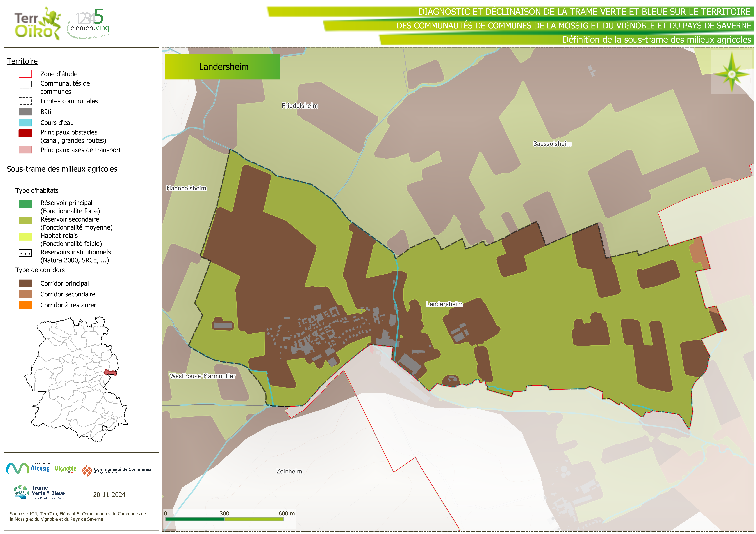Click the Communauté de Communes Saverne logo
The width and height of the screenshot is (756, 534).
point(117,471)
